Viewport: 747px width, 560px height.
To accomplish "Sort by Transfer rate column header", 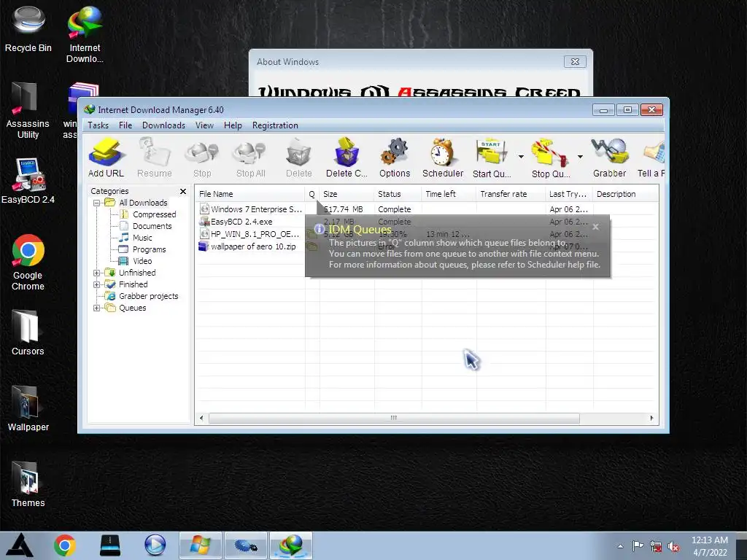I will pos(510,194).
